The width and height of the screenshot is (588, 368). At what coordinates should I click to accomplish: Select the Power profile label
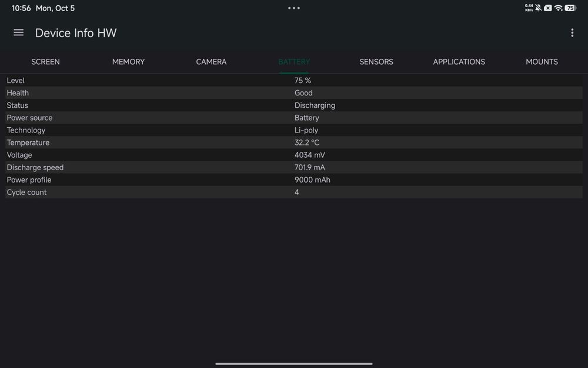coord(29,180)
